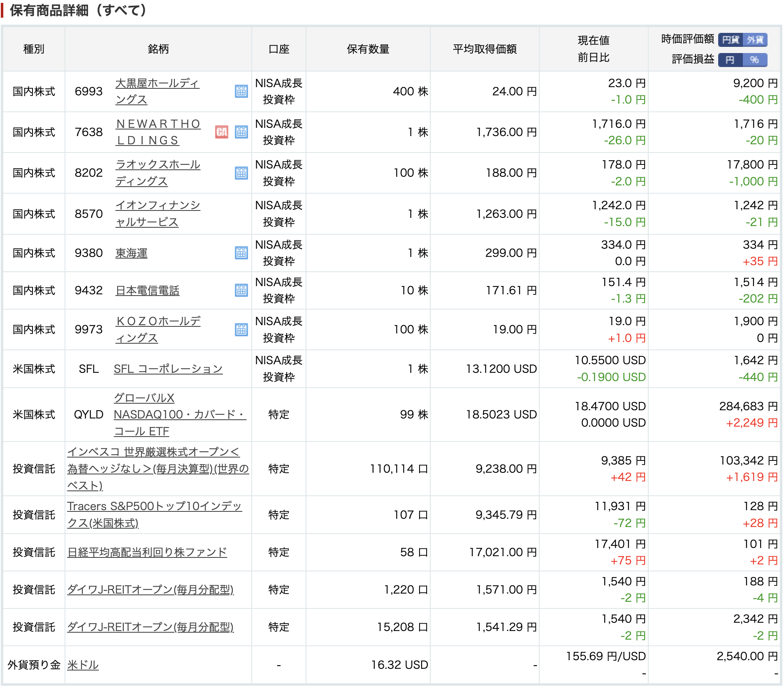Show profit/loss in 円
Viewport: 784px width, 689px height.
coord(730,60)
